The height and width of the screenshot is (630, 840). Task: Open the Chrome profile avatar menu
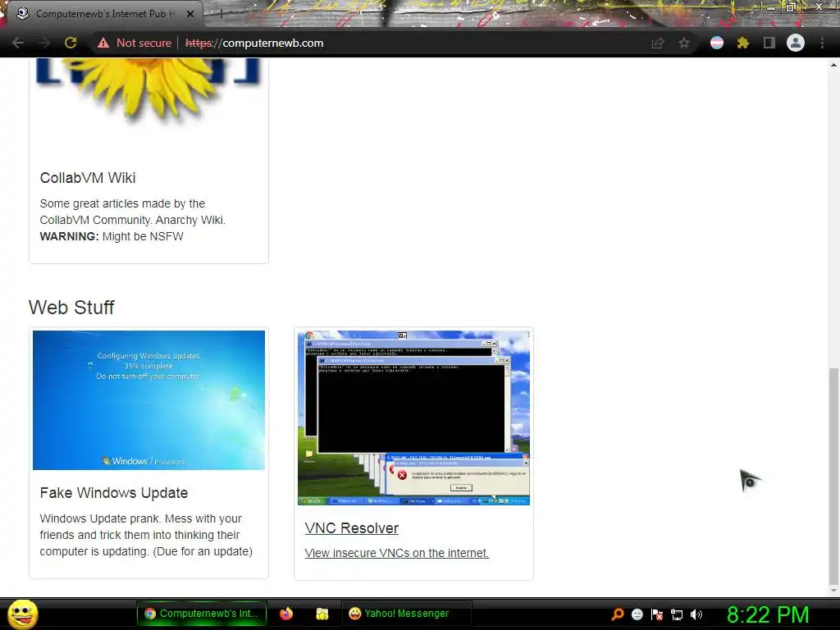coord(796,43)
